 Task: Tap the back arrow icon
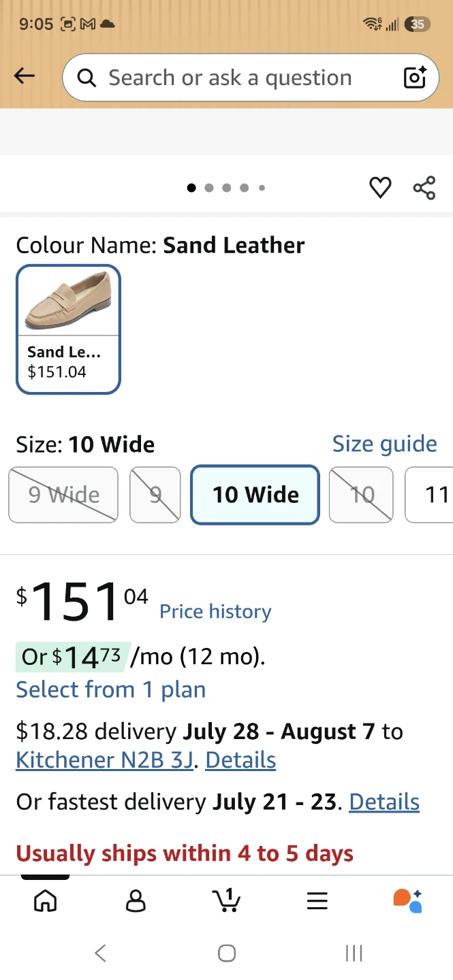point(25,76)
